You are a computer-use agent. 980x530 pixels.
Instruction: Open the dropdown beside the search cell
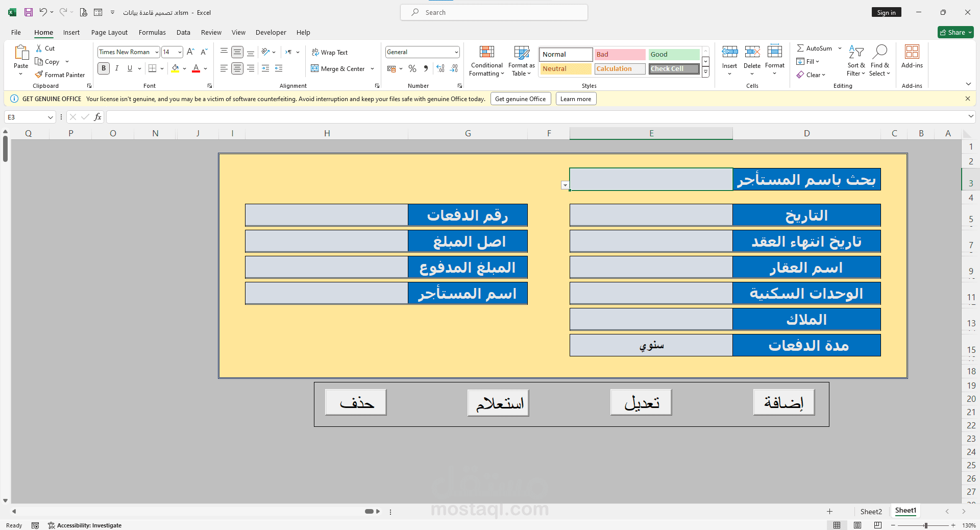coord(565,185)
